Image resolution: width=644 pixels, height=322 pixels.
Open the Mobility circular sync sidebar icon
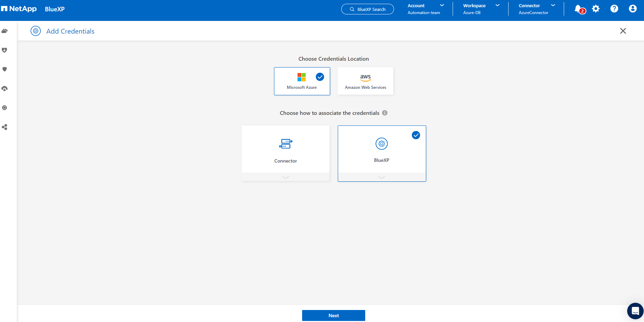pyautogui.click(x=4, y=108)
